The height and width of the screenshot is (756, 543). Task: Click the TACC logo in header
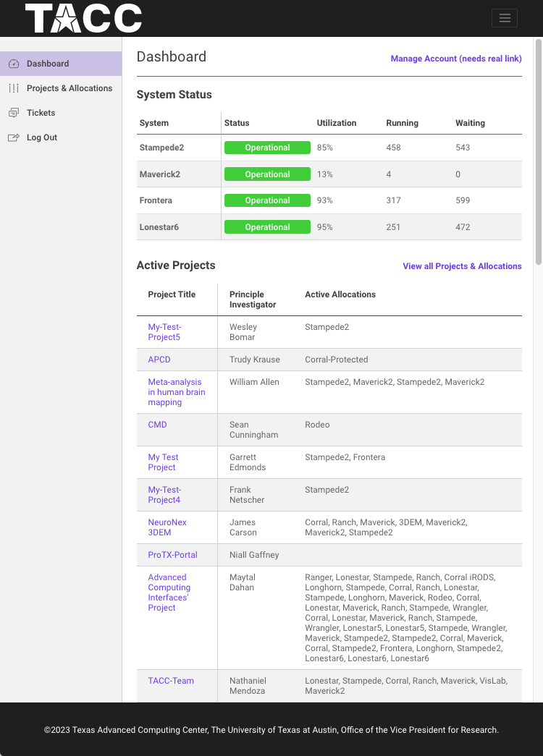tap(83, 18)
